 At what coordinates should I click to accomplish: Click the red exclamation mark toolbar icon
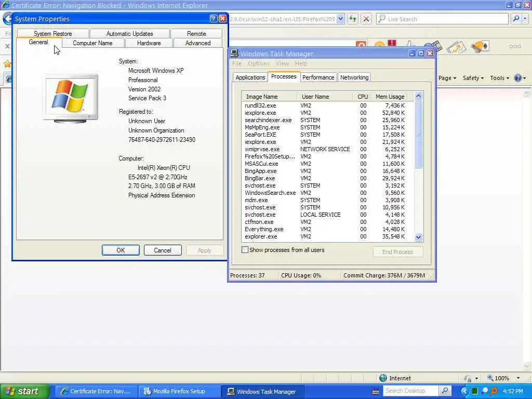392,43
